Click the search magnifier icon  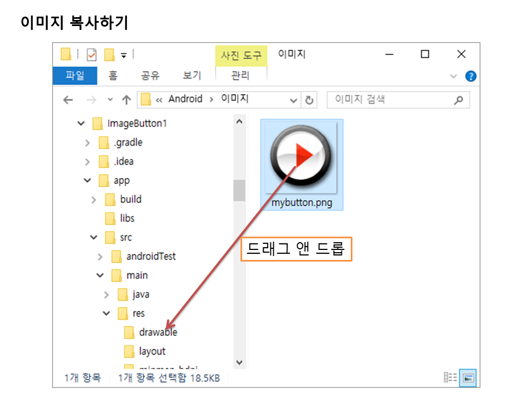click(x=458, y=100)
